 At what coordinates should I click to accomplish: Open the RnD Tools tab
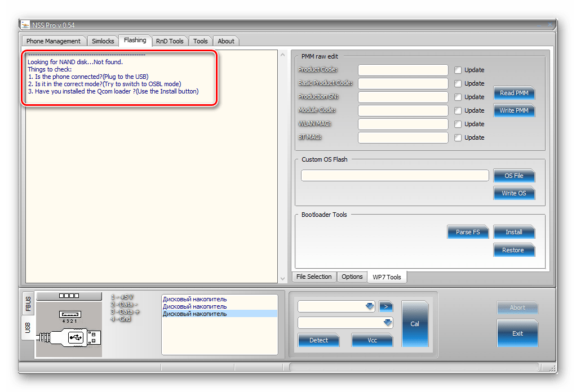coord(169,41)
